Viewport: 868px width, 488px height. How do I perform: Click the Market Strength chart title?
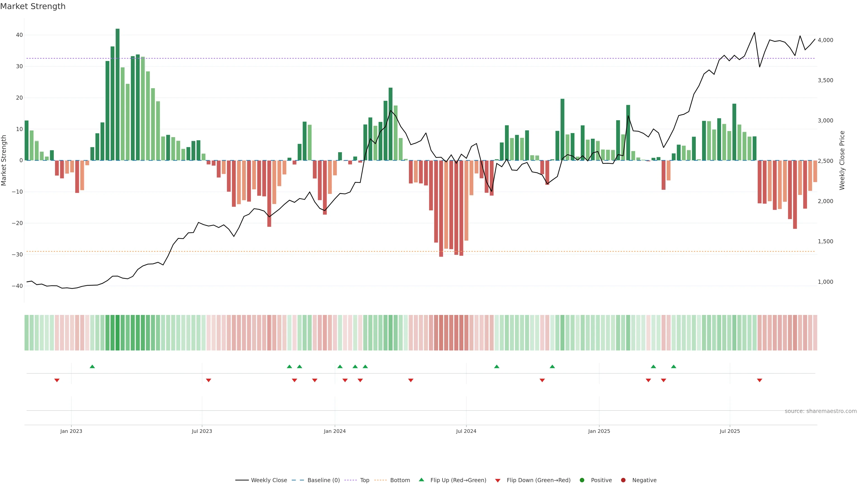[x=33, y=6]
